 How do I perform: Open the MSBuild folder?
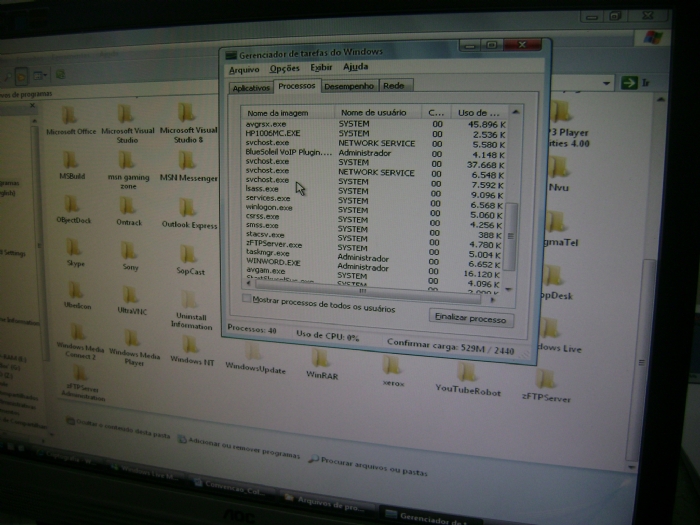tap(71, 165)
